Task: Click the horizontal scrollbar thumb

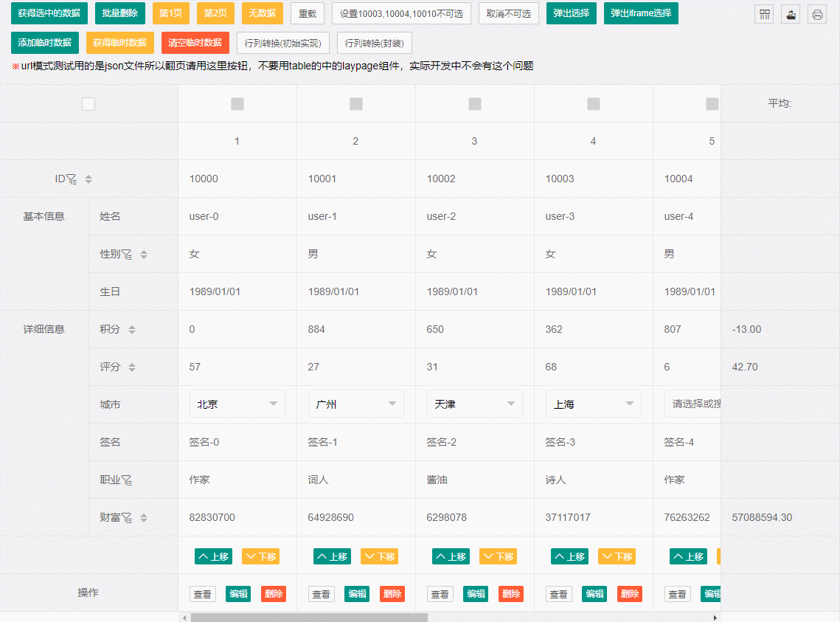Action: [309, 618]
